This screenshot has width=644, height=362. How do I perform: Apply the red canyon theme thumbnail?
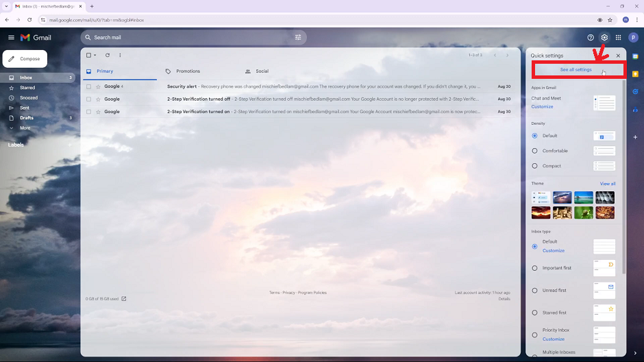[541, 213]
